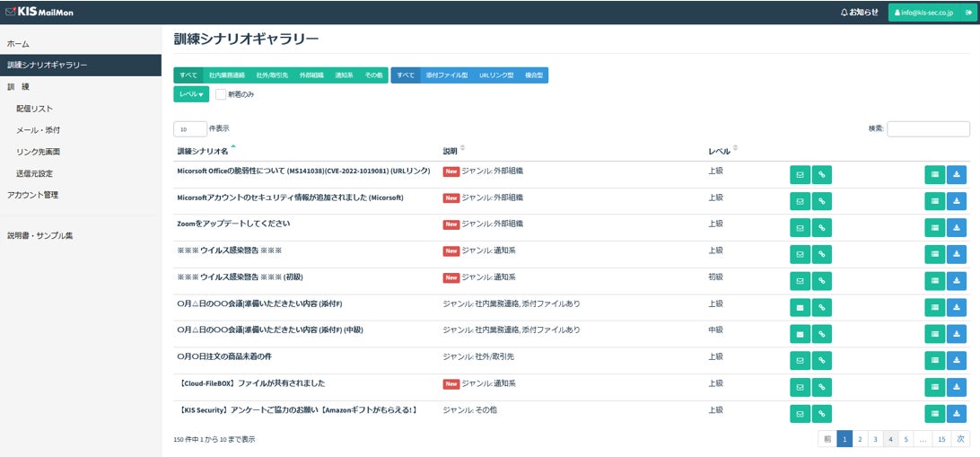Select the 社内業務連絡 genre filter tab

click(x=226, y=75)
